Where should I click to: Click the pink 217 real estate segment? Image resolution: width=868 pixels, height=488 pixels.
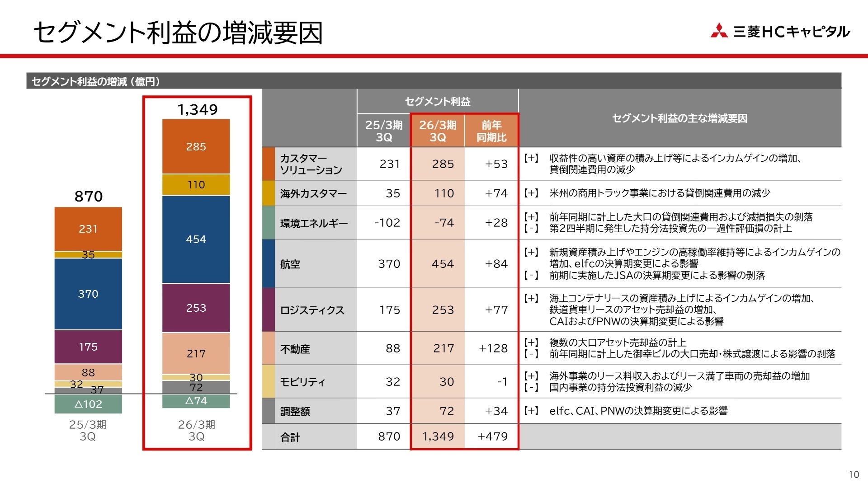[195, 354]
